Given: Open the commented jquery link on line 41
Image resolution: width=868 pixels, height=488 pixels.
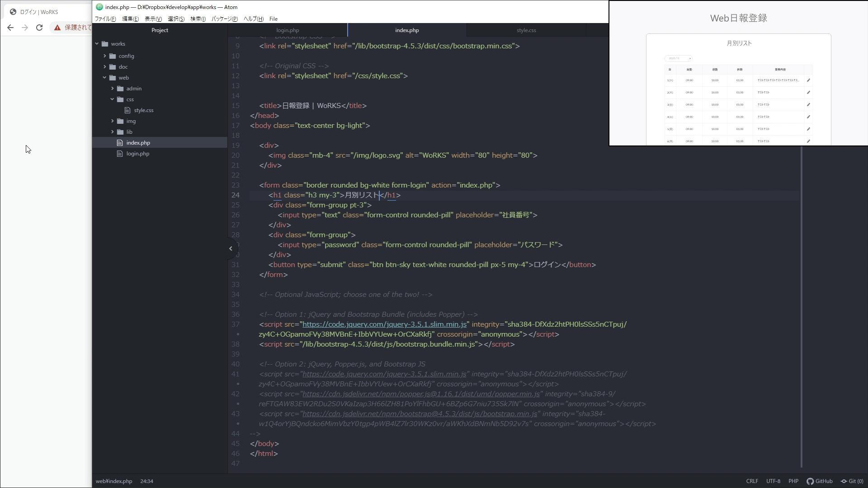Looking at the screenshot, I should pyautogui.click(x=384, y=374).
